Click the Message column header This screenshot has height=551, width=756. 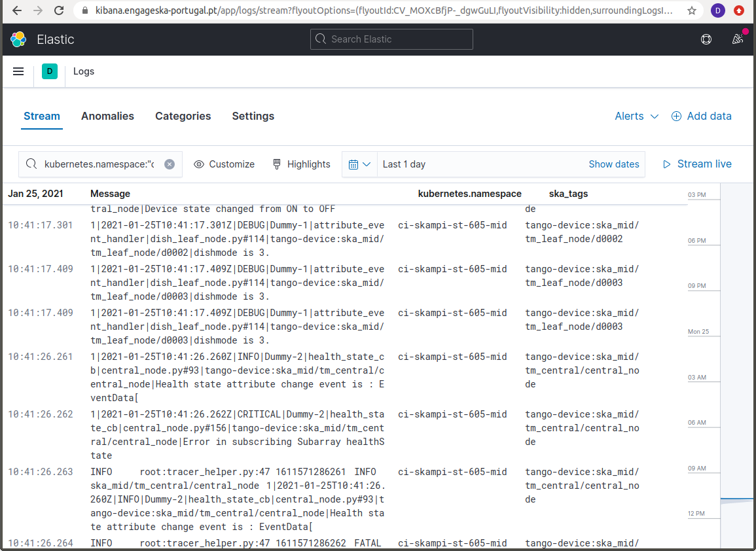pos(111,194)
